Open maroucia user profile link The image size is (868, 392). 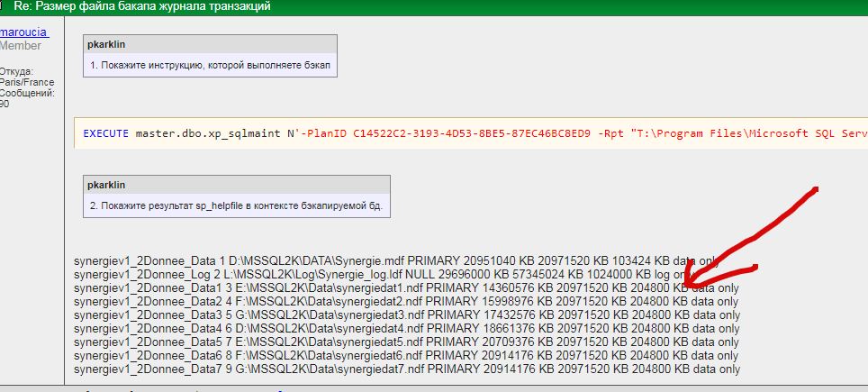click(24, 32)
